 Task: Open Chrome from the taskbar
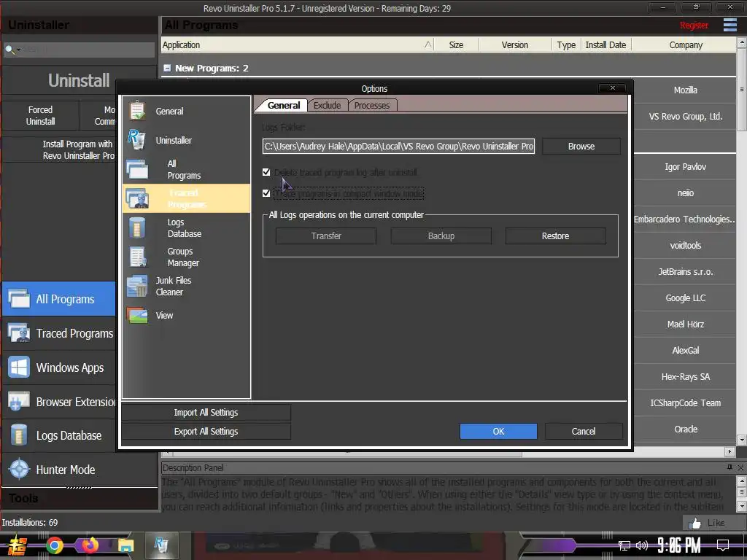pos(54,545)
